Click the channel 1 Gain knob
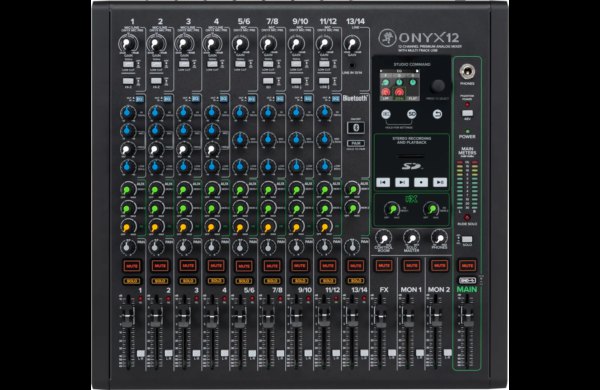 click(x=128, y=44)
